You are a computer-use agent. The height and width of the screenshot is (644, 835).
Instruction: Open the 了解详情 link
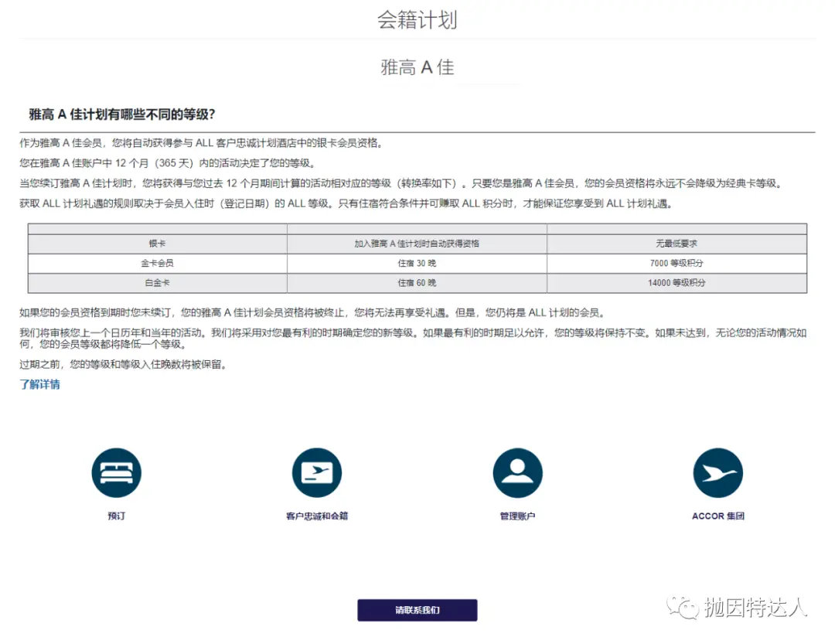(x=39, y=383)
